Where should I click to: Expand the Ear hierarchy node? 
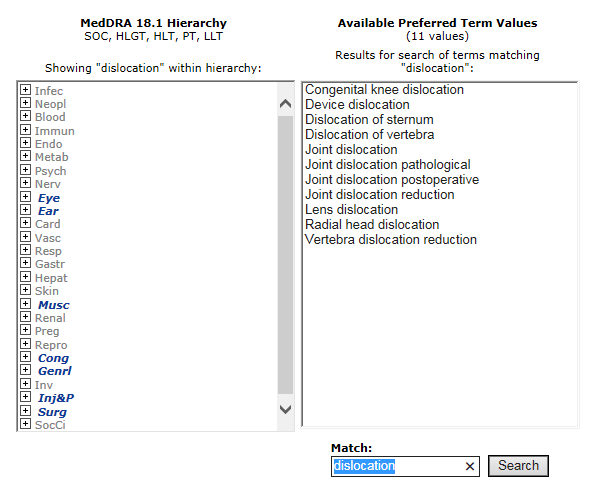coord(25,211)
